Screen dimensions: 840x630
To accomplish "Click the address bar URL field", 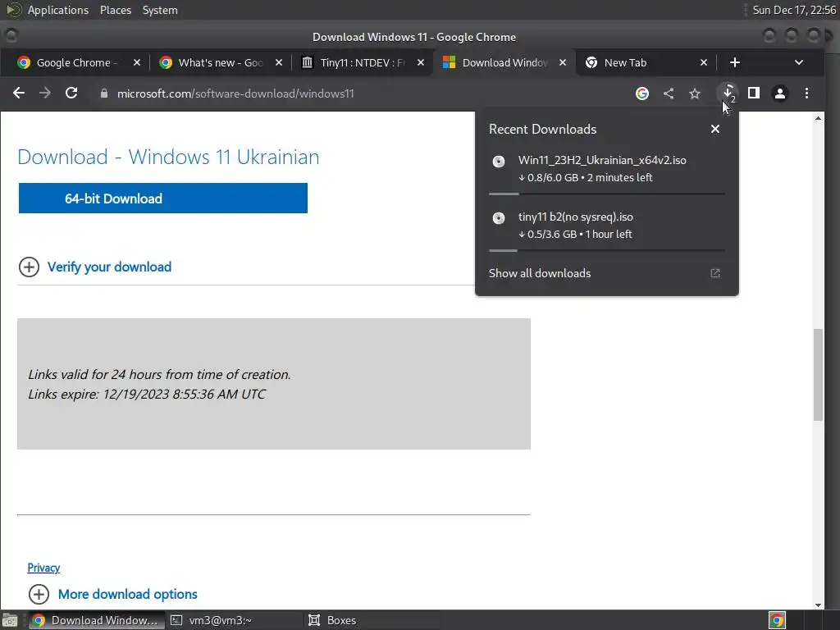I will click(x=364, y=94).
